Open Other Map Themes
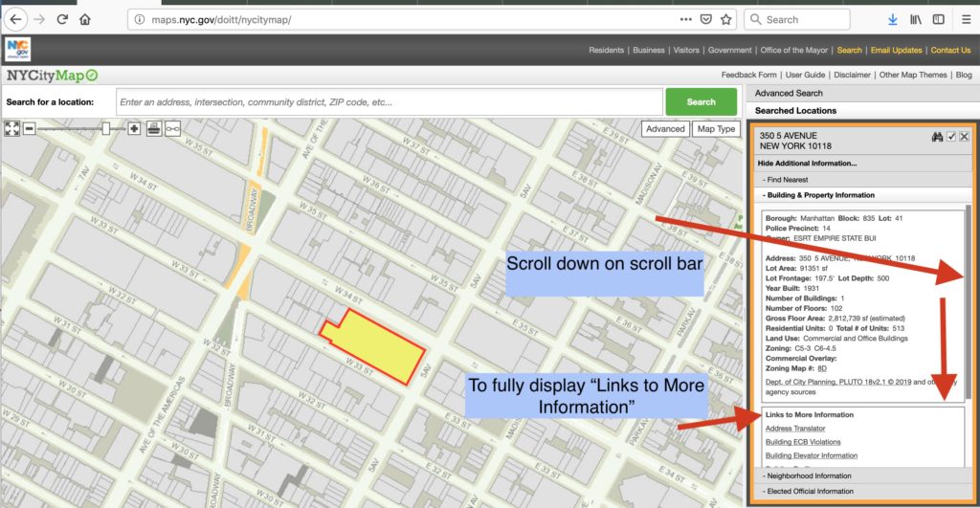Viewport: 980px width, 508px height. pos(912,75)
